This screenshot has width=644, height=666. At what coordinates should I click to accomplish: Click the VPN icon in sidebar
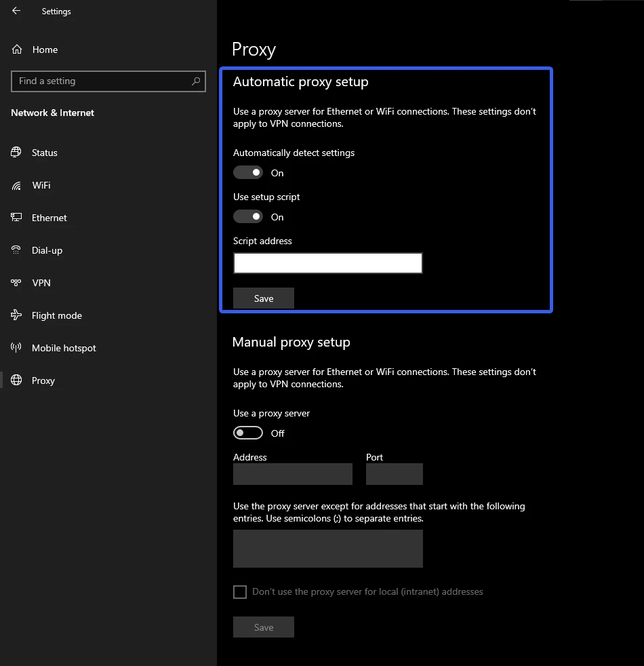point(17,283)
